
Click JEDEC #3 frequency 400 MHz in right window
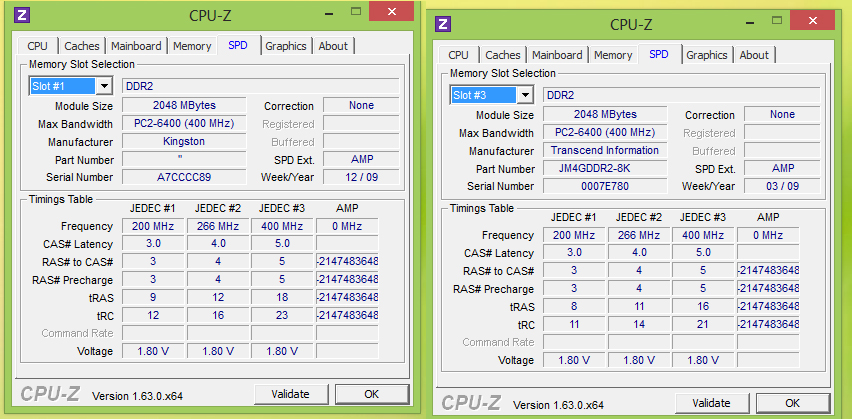click(703, 235)
